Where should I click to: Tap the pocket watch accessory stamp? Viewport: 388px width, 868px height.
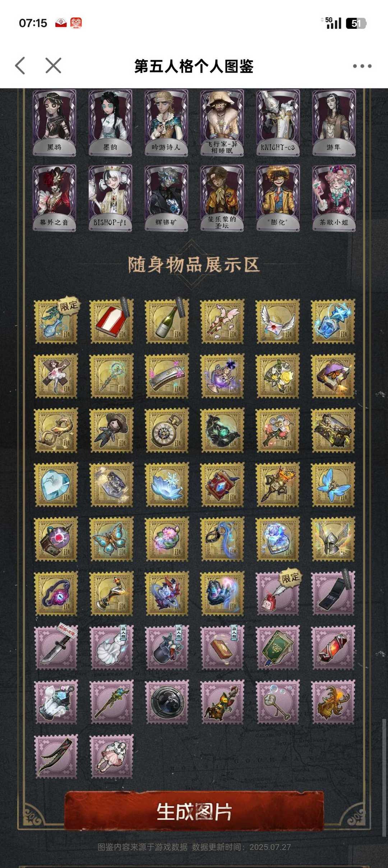click(x=166, y=430)
